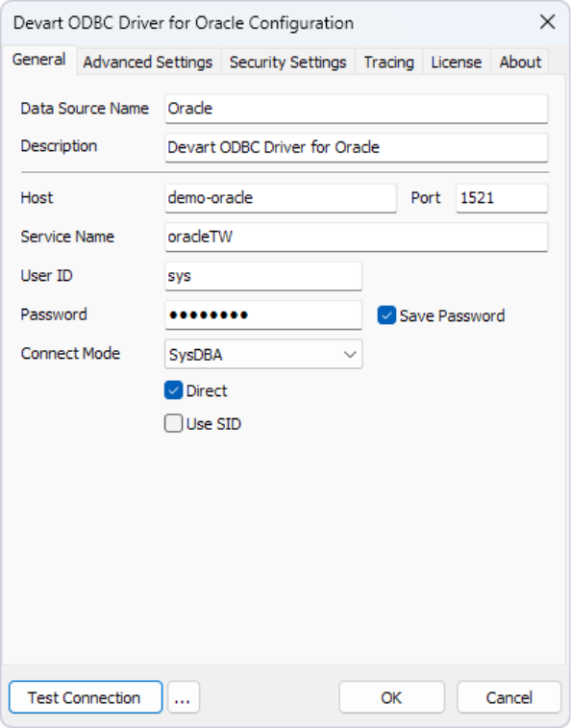Screen dimensions: 571x728
Task: Confirm settings with the OK button
Action: click(x=391, y=697)
